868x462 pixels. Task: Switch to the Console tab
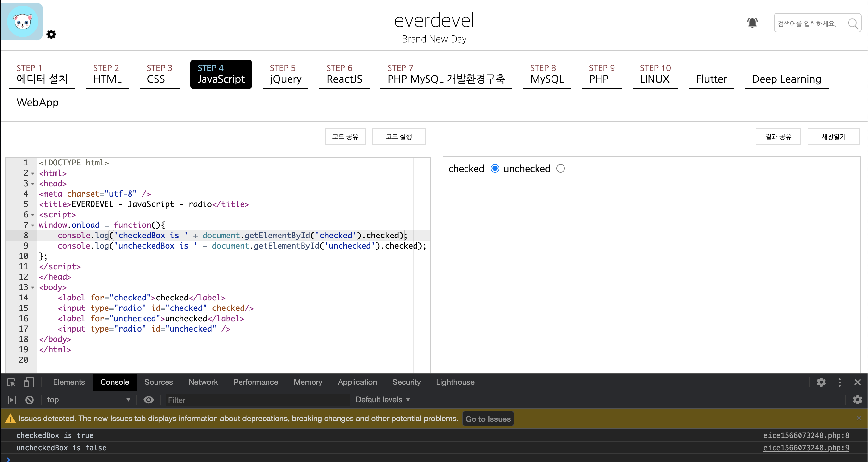point(115,382)
